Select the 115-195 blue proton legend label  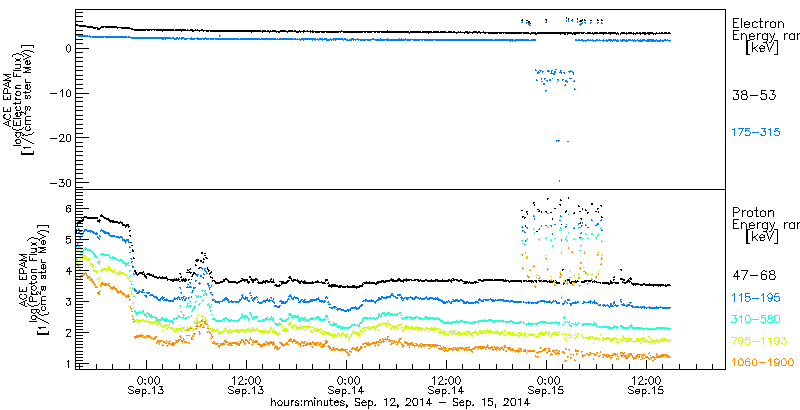coord(756,298)
